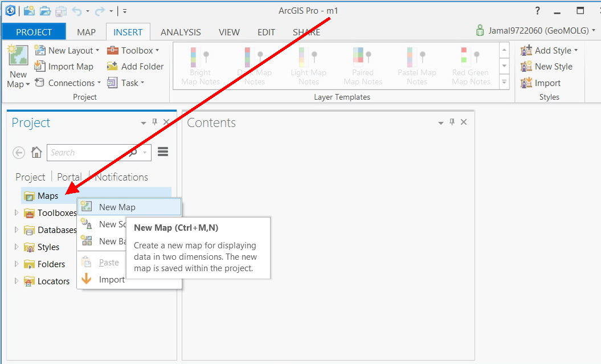Viewport: 601px width, 364px height.
Task: Choose New Map from context menu
Action: (129, 207)
